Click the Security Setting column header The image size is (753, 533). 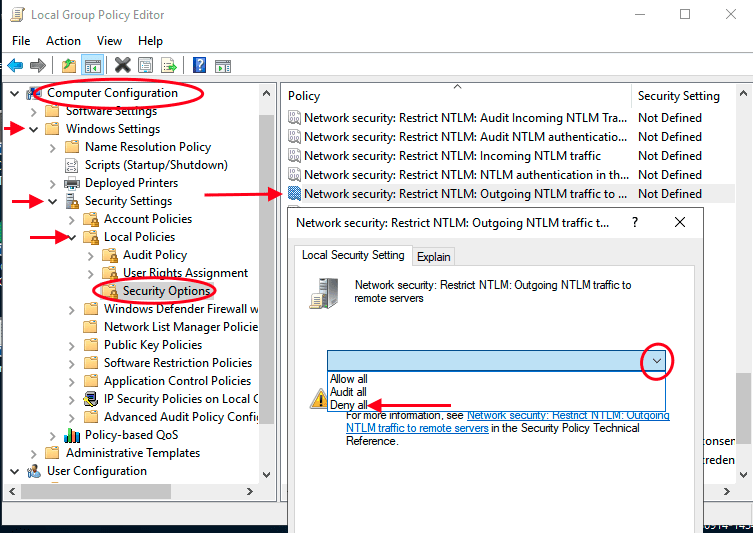[678, 96]
